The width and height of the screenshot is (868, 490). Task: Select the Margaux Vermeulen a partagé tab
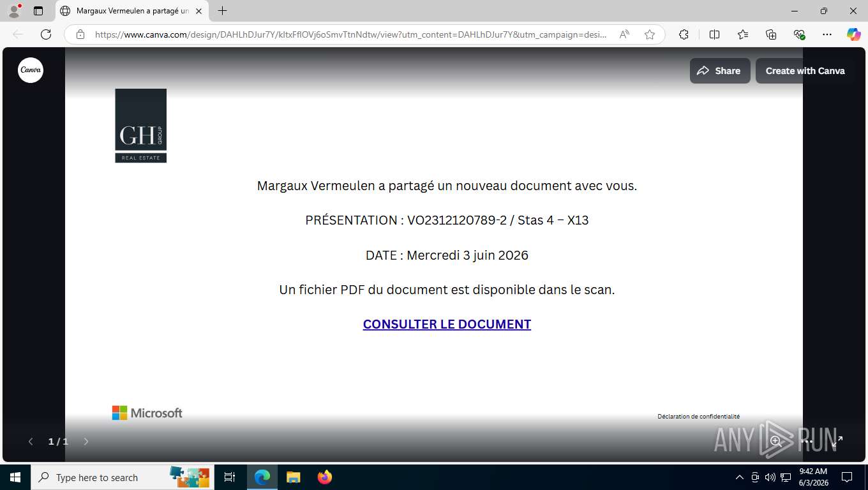[x=132, y=11]
